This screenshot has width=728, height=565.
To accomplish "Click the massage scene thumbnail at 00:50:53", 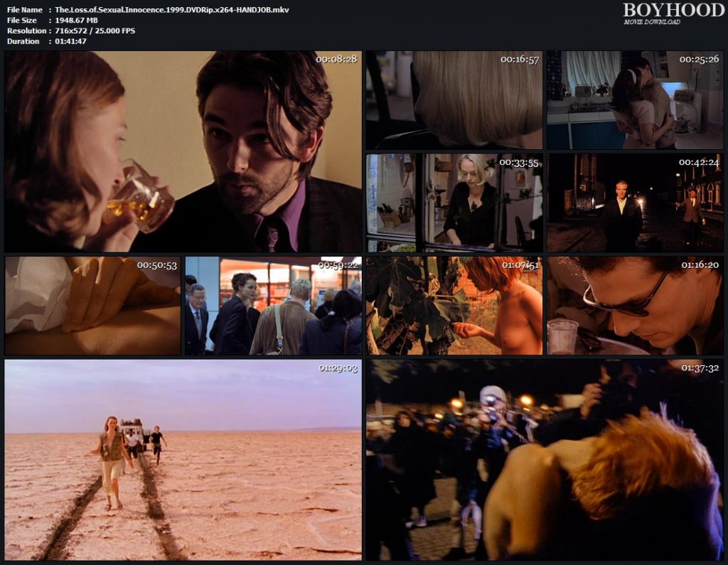I will (92, 306).
